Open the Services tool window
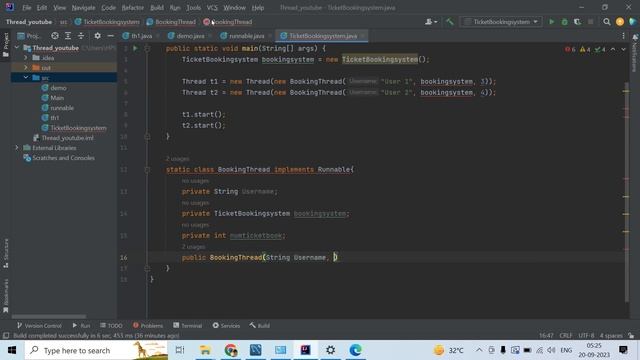This screenshot has height=360, width=640. tap(226, 326)
